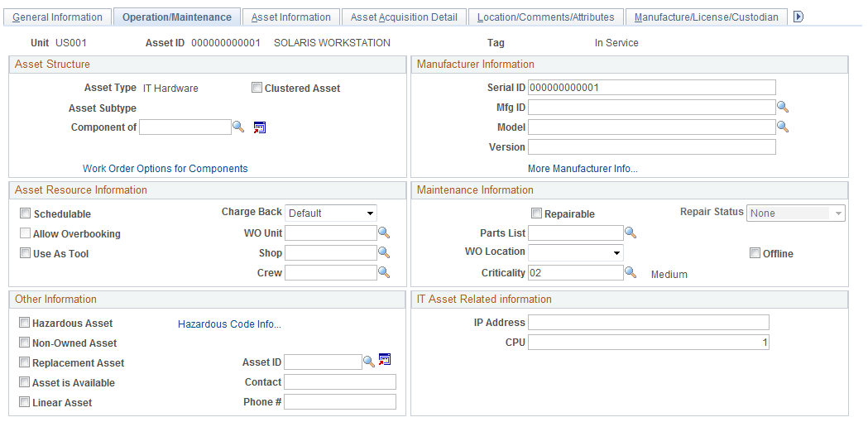Show more tabs with the arrow button
The height and width of the screenshot is (422, 868).
tap(798, 17)
